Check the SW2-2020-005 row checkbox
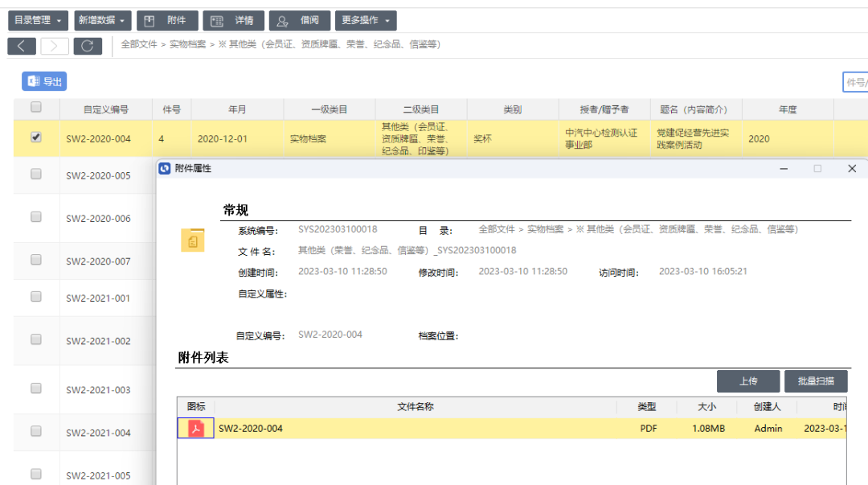 36,174
